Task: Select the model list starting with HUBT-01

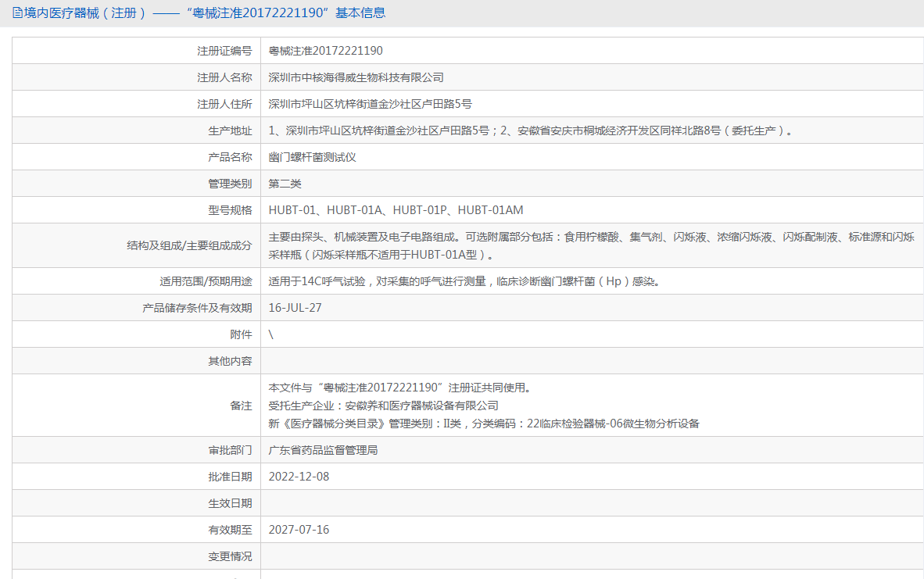Action: click(396, 210)
